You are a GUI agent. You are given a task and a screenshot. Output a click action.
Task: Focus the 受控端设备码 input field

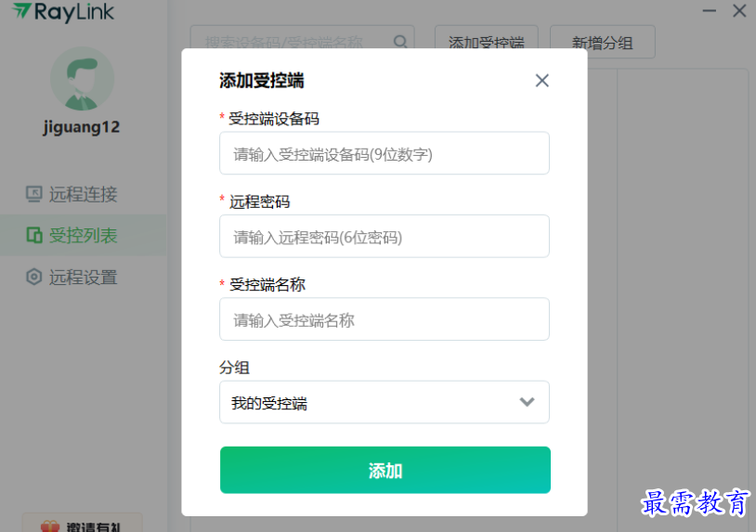[x=384, y=153]
